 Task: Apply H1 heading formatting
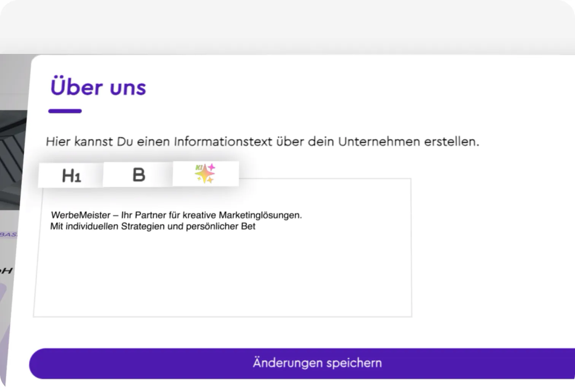click(71, 175)
